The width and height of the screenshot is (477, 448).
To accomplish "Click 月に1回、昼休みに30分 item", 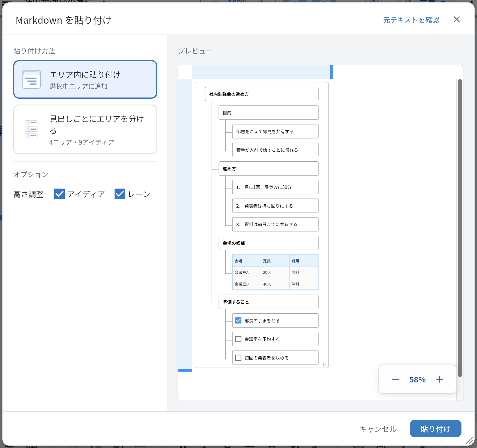I will [275, 187].
